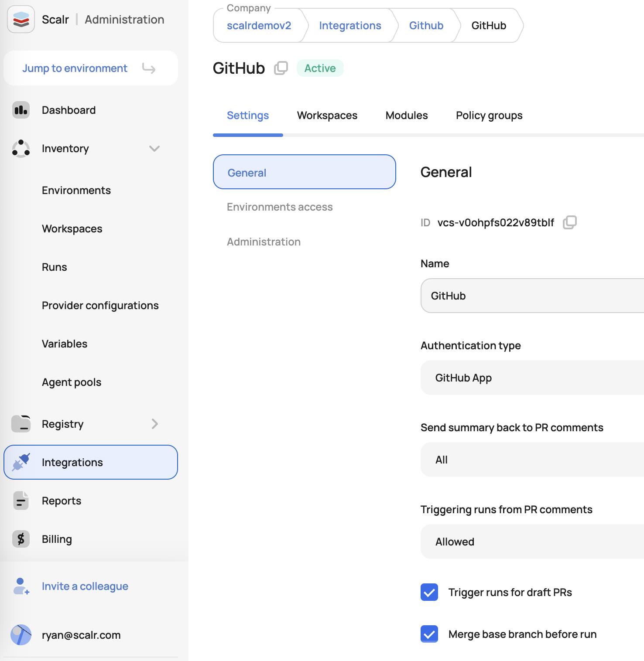644x661 pixels.
Task: Click the Integrations plug icon
Action: (21, 462)
